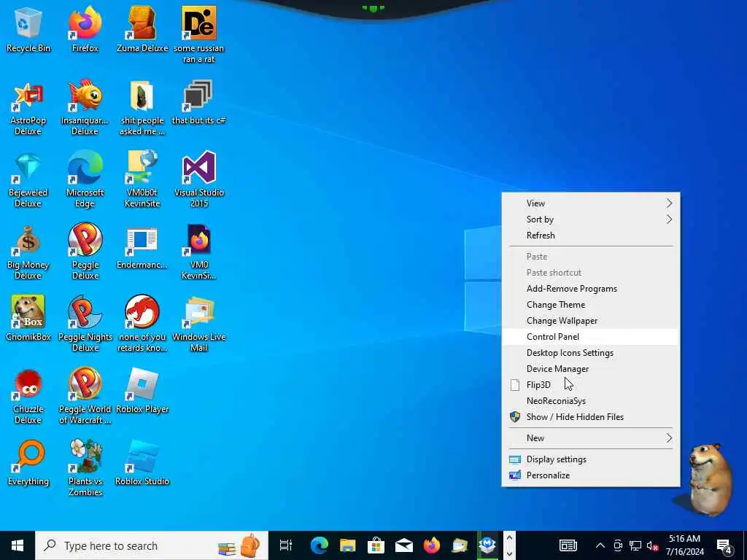
Task: Select the Bejeweled Deluxe shortcut
Action: click(x=28, y=179)
